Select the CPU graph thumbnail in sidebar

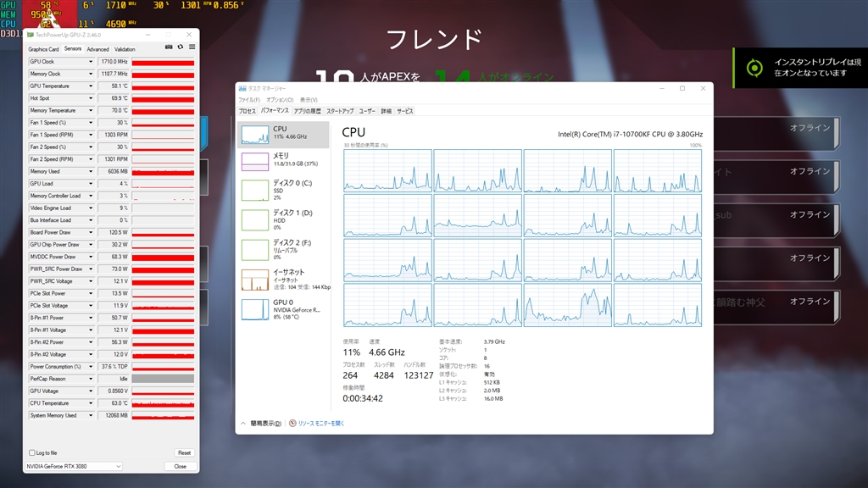255,135
